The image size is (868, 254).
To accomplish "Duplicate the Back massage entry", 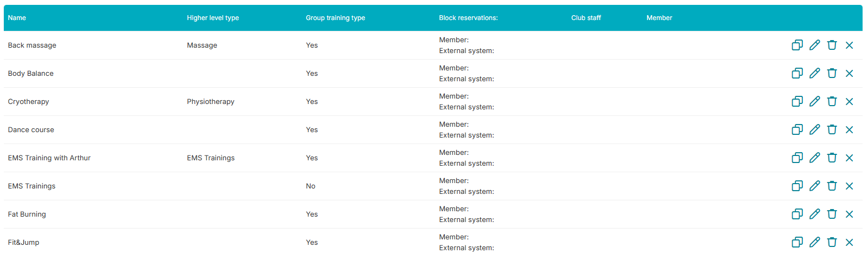I will [x=797, y=45].
